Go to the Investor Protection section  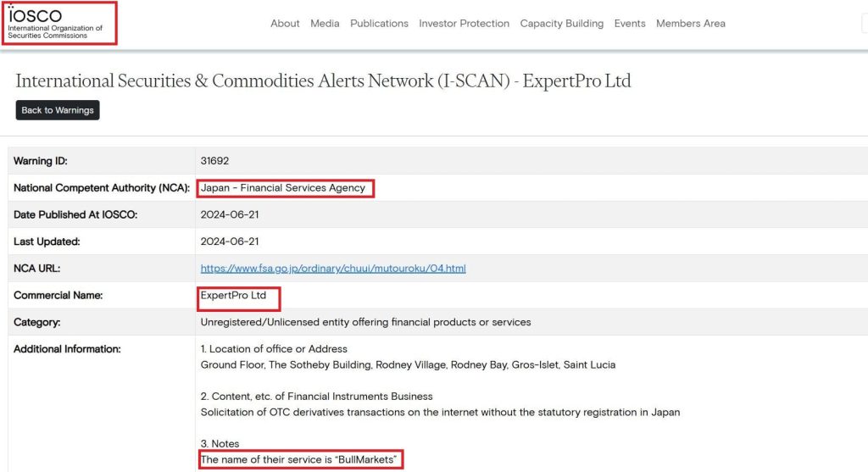tap(464, 24)
